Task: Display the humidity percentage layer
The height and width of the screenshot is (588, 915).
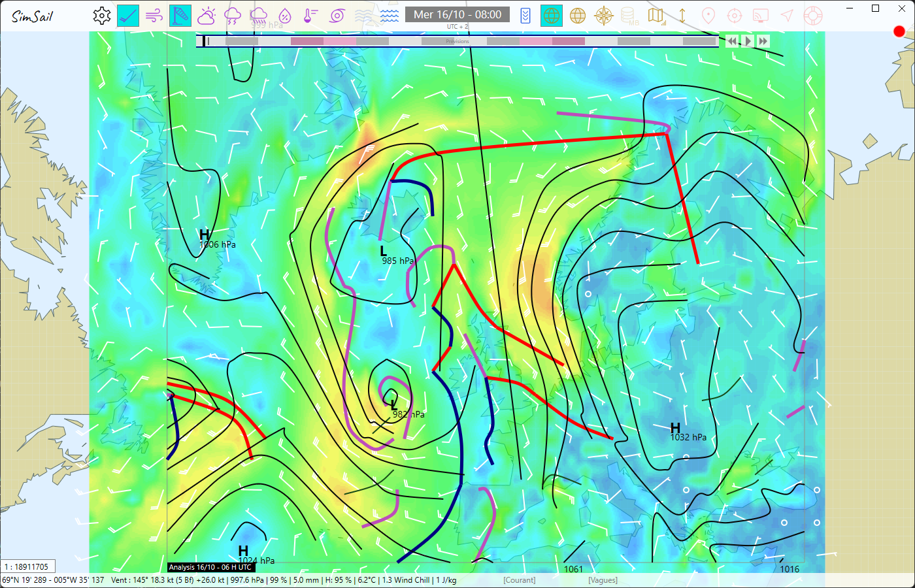Action: tap(285, 16)
